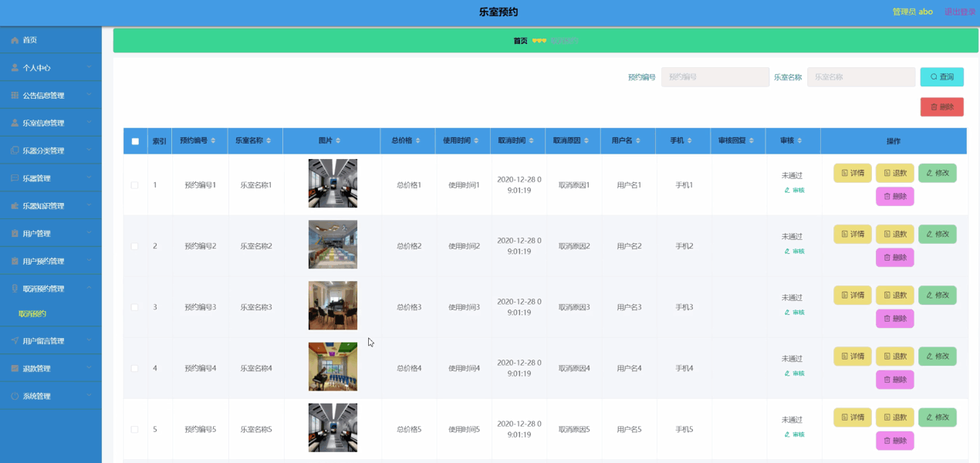Click the 乐室名称 input field
980x463 pixels.
click(860, 76)
